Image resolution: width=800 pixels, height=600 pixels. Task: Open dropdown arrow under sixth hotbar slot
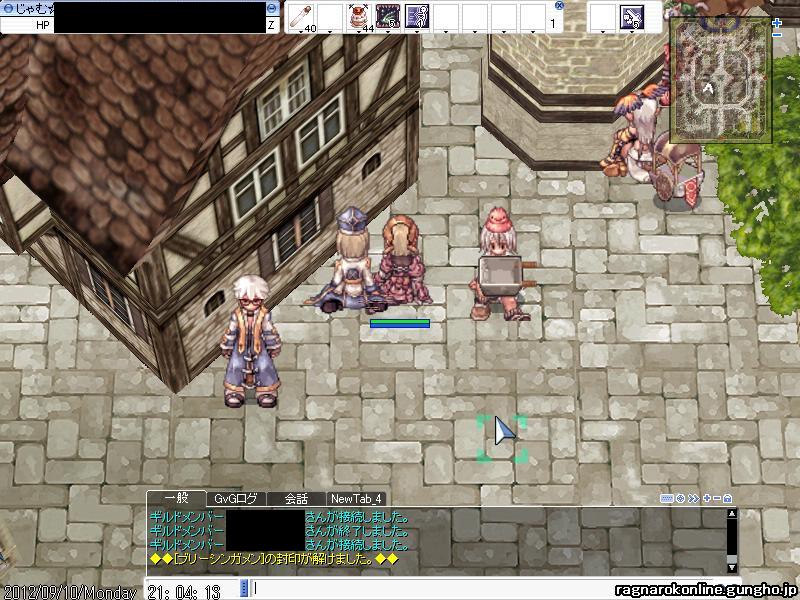click(446, 32)
